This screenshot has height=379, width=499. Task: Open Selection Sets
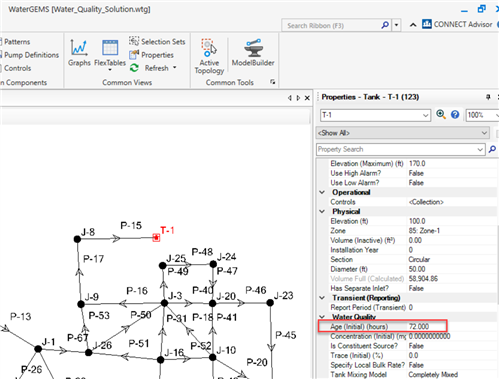157,42
